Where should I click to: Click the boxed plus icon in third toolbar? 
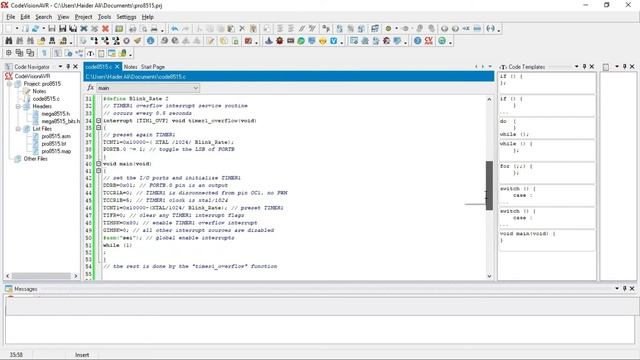(x=9, y=53)
